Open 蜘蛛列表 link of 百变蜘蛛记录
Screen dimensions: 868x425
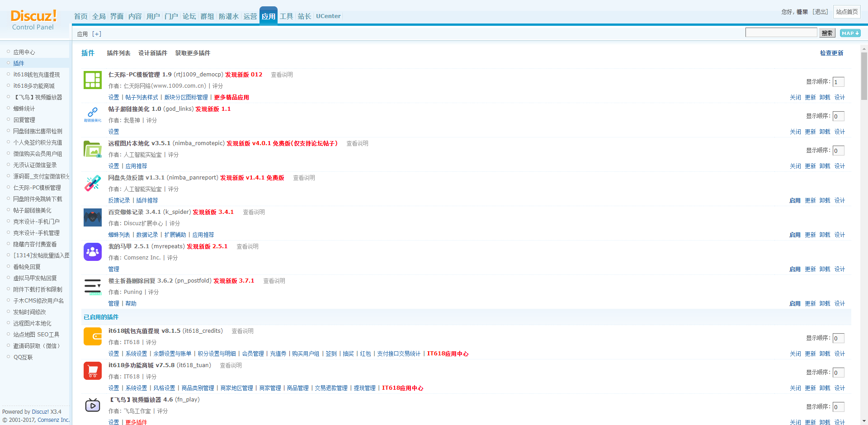click(119, 235)
